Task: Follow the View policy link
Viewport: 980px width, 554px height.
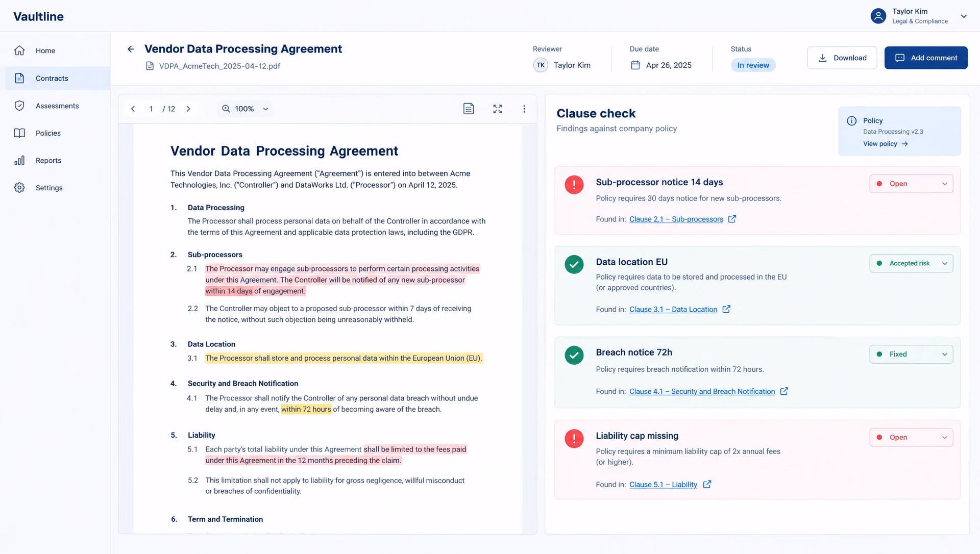Action: 885,144
